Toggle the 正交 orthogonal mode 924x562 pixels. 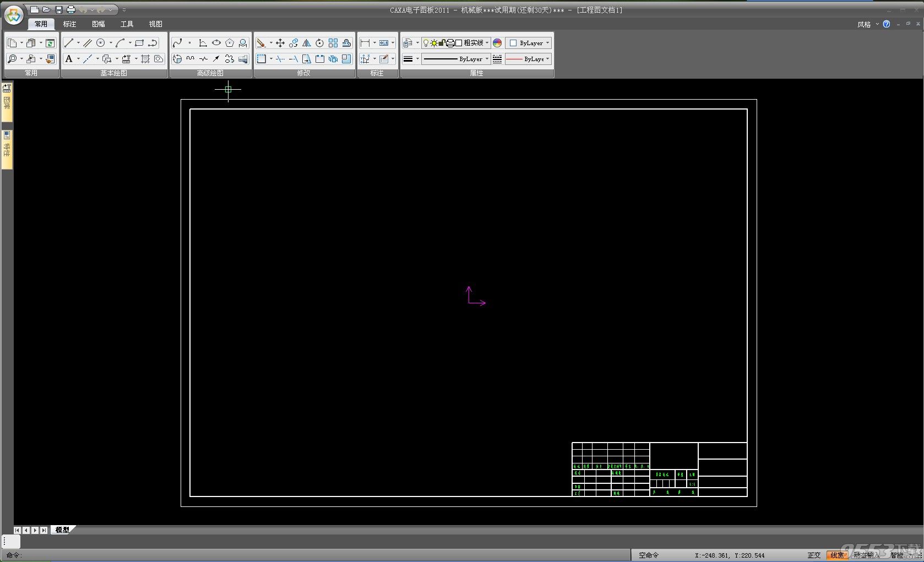(814, 555)
